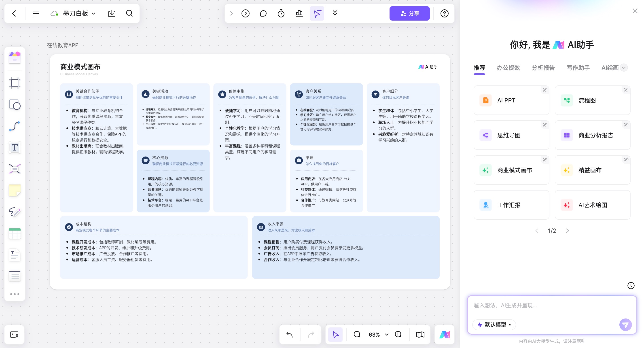
Task: Toggle the minimap view
Action: coord(420,335)
